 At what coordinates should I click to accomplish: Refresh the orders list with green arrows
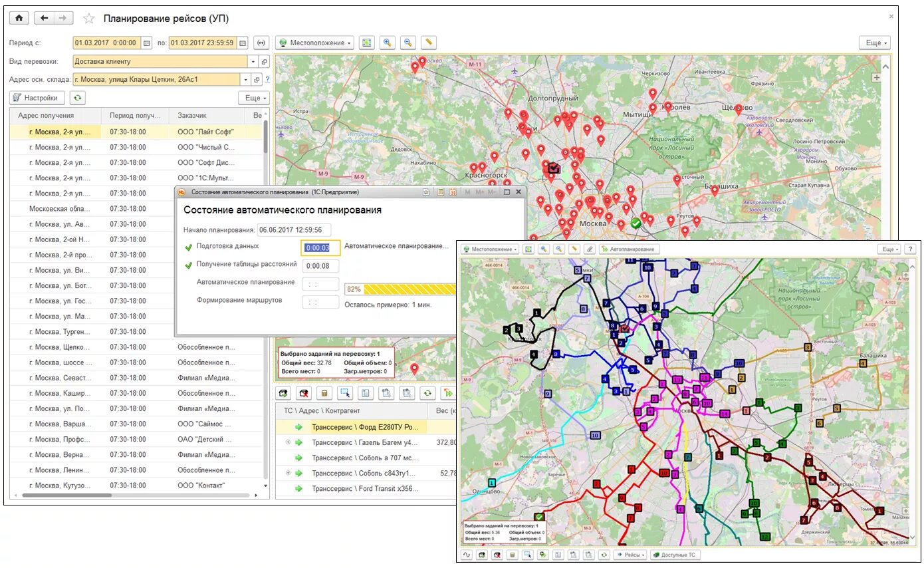tap(78, 98)
